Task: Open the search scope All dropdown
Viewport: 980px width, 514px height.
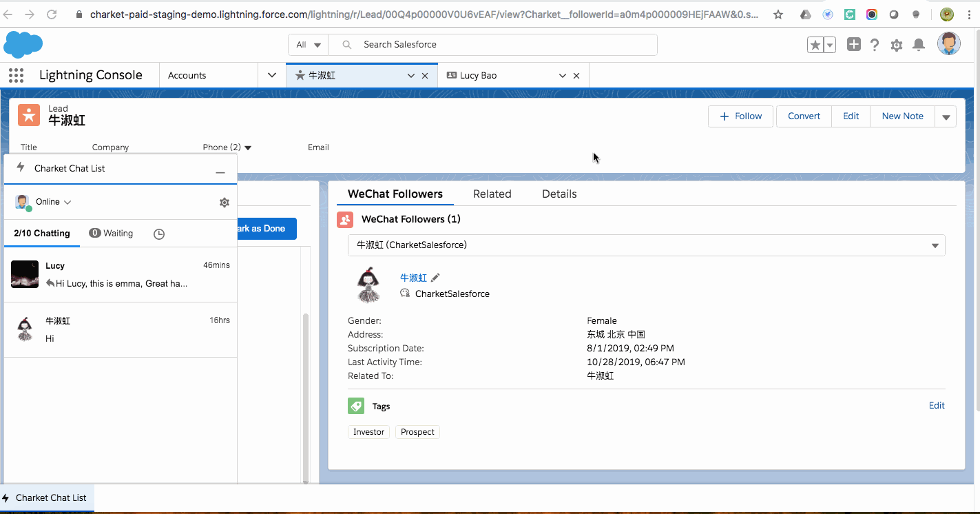Action: point(309,45)
